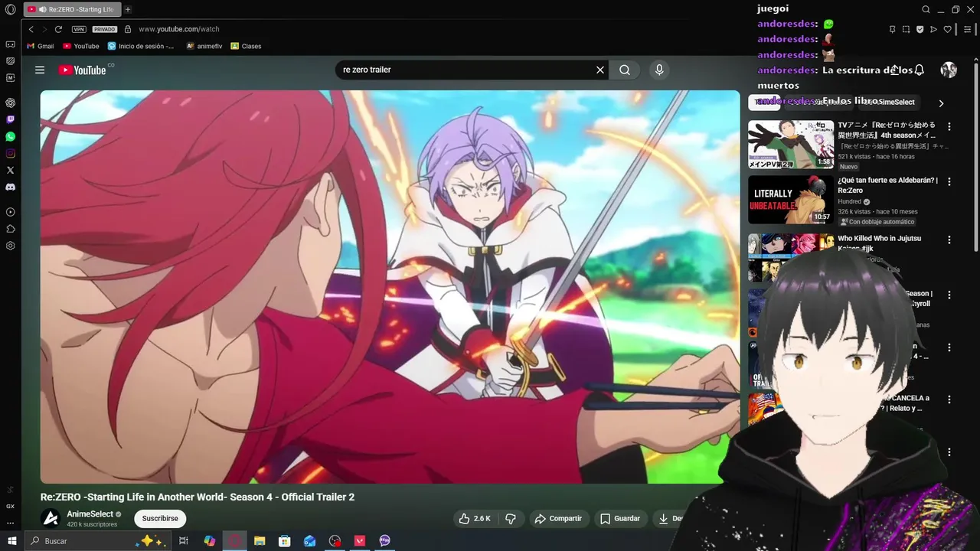
Task: Dislike the Re:ZERO trailer video
Action: click(511, 519)
